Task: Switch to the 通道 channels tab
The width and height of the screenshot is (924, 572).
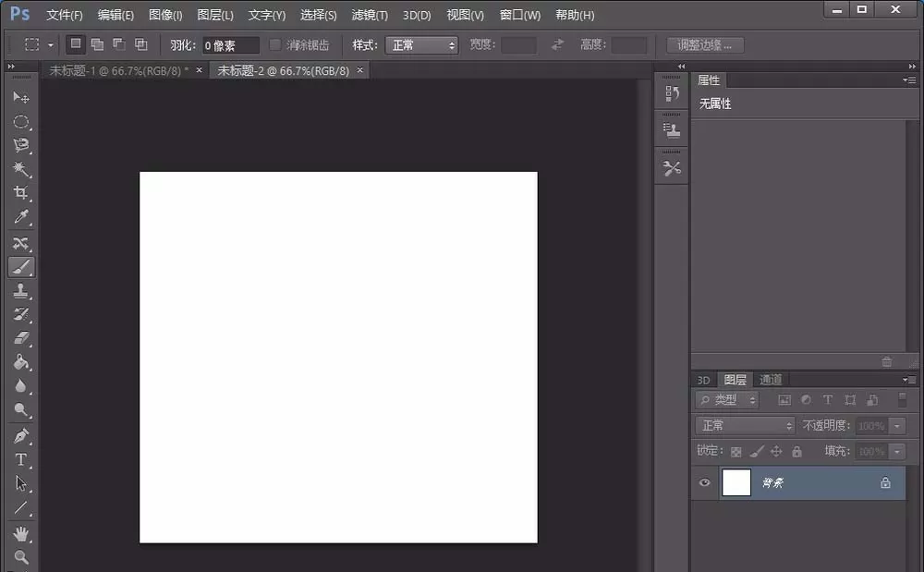Action: click(771, 380)
